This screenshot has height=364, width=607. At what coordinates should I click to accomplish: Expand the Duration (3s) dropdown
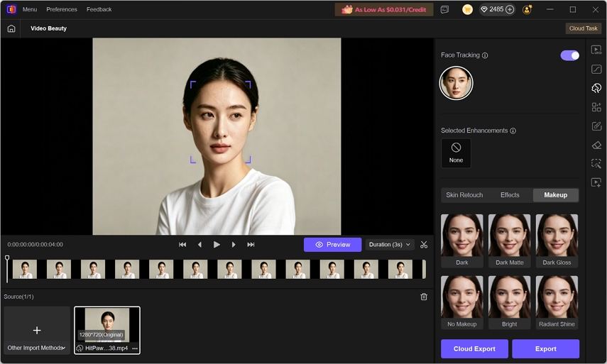tap(390, 245)
